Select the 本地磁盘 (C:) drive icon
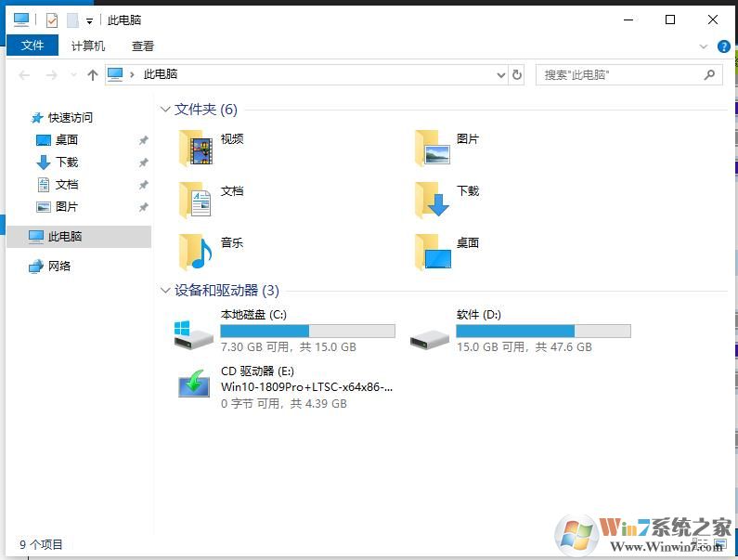The width and height of the screenshot is (738, 560). tap(193, 334)
